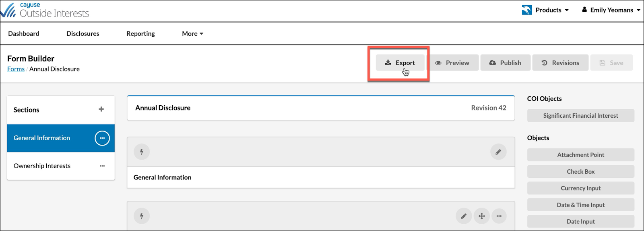Expand the Products dropdown
Image resolution: width=644 pixels, height=231 pixels.
point(546,10)
